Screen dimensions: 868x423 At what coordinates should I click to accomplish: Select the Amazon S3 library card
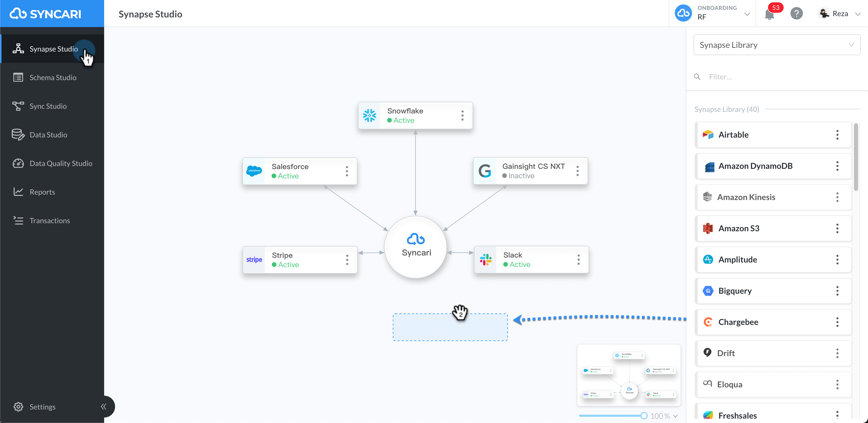(773, 228)
